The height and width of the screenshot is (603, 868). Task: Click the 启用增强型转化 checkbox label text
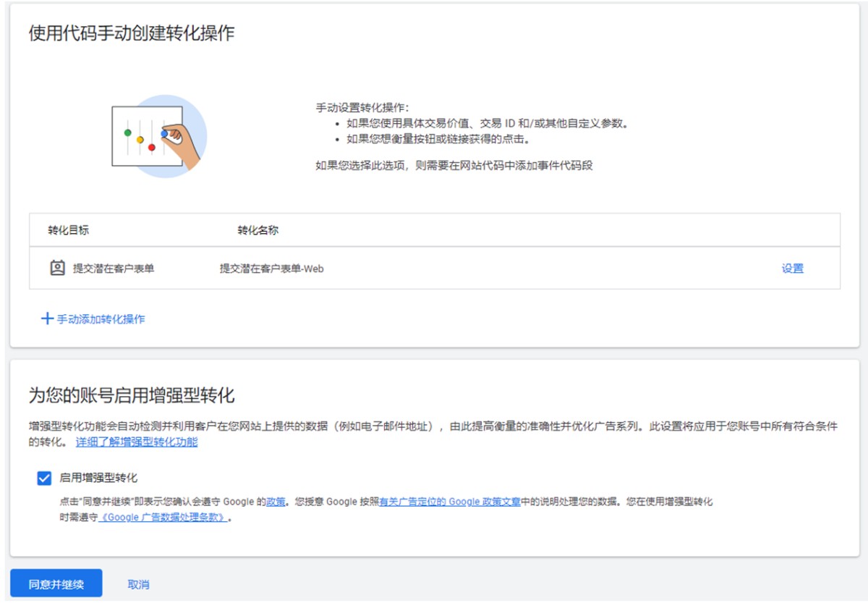click(98, 478)
